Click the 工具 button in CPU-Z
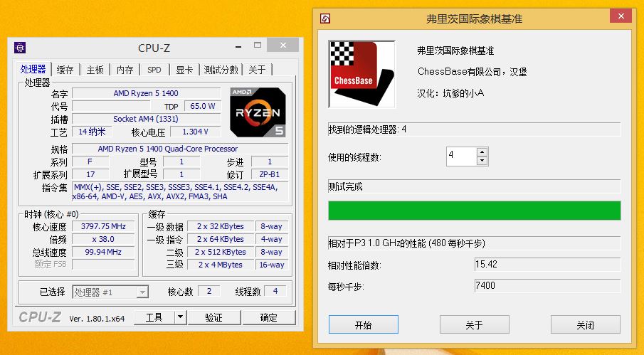The height and width of the screenshot is (355, 644). (154, 317)
